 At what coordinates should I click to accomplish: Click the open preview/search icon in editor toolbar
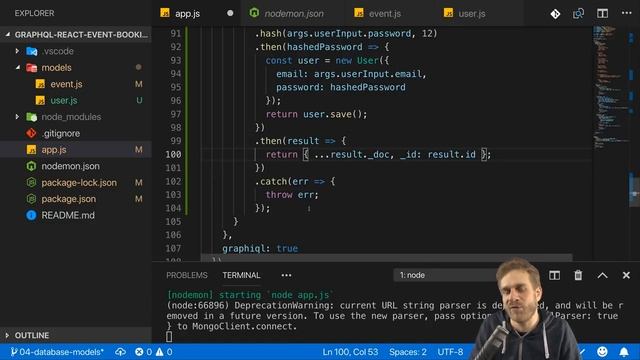(x=578, y=14)
